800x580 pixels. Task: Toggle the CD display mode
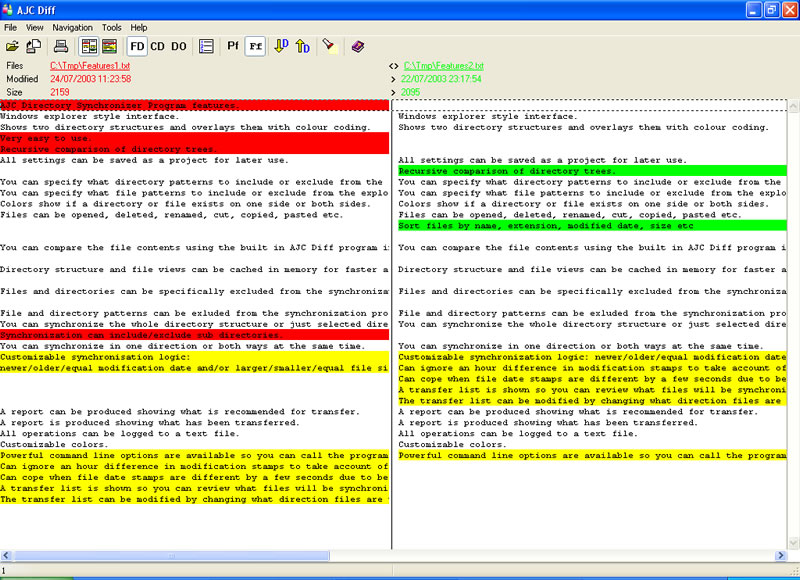coord(158,46)
